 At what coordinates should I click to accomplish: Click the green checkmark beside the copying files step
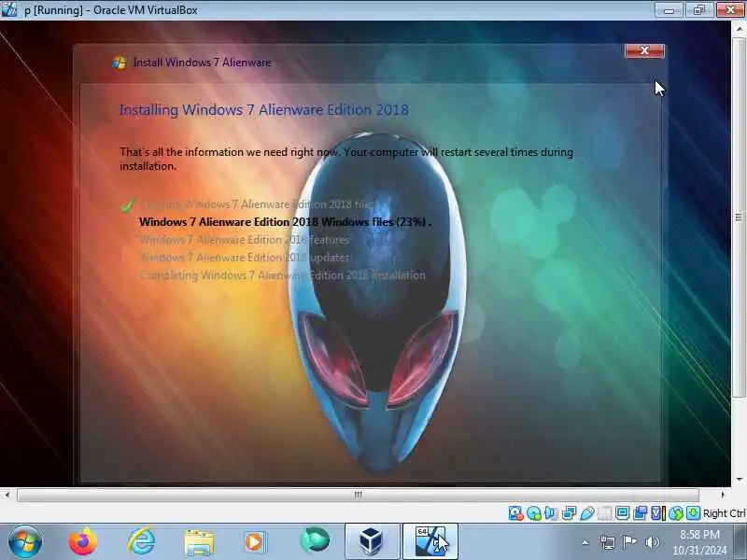click(127, 205)
